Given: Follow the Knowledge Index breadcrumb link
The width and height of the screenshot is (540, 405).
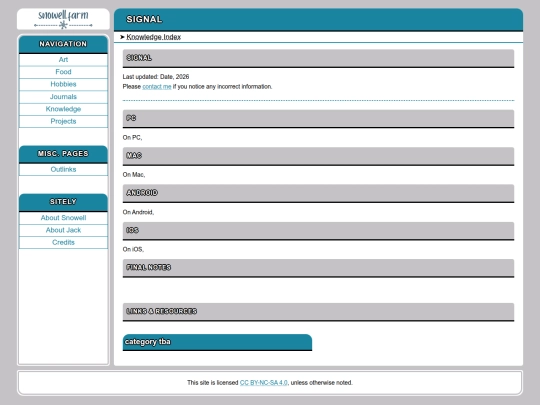Looking at the screenshot, I should click(154, 37).
